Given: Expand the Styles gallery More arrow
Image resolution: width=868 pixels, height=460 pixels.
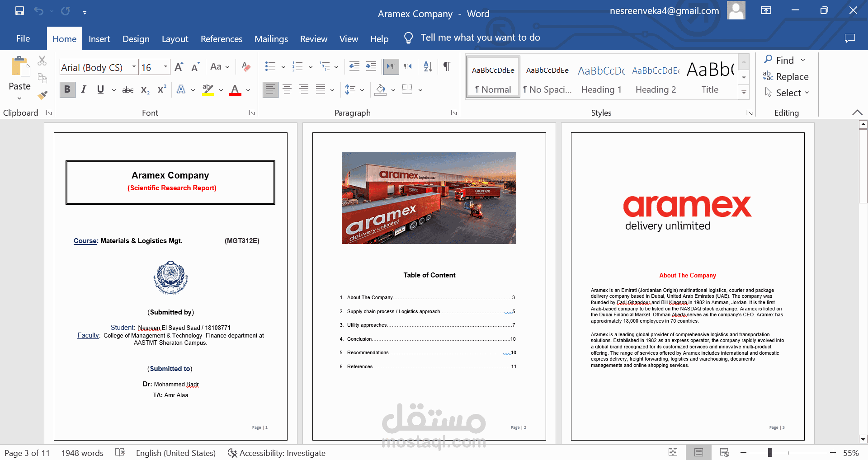Looking at the screenshot, I should [x=744, y=93].
